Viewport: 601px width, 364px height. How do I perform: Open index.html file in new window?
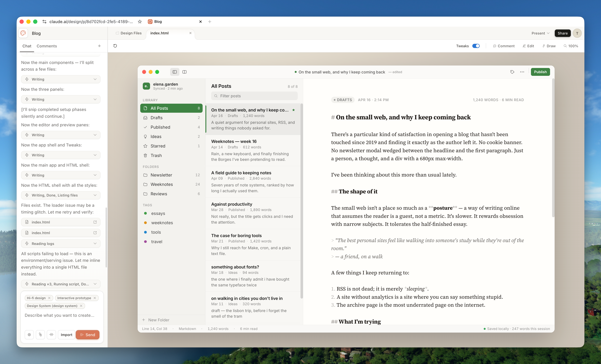95,222
